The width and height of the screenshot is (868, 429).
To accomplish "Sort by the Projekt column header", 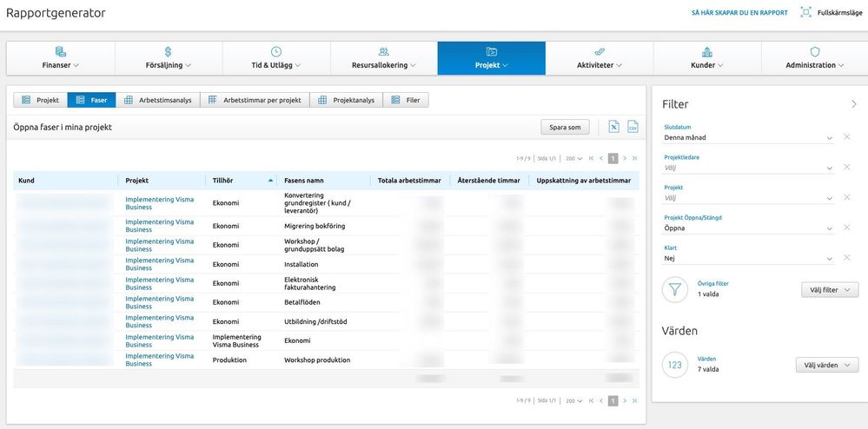I will pyautogui.click(x=162, y=181).
